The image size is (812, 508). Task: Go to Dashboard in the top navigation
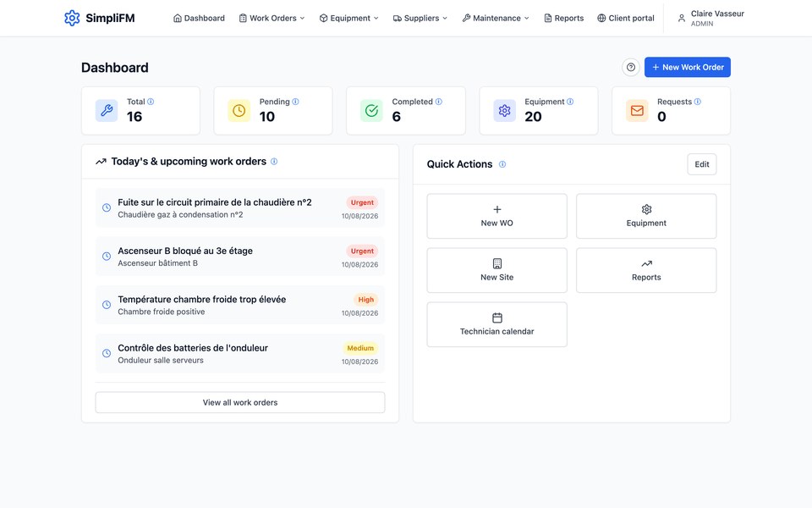coord(199,18)
